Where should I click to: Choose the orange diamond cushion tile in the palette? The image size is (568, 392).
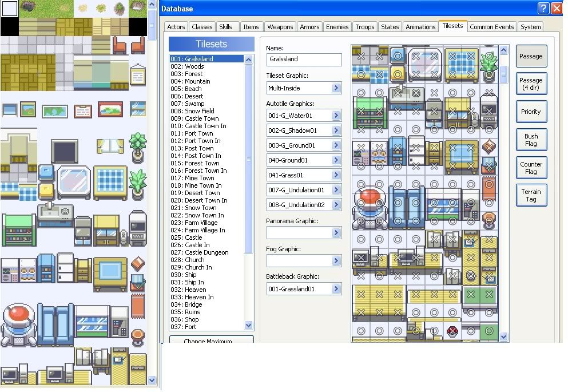point(138,263)
